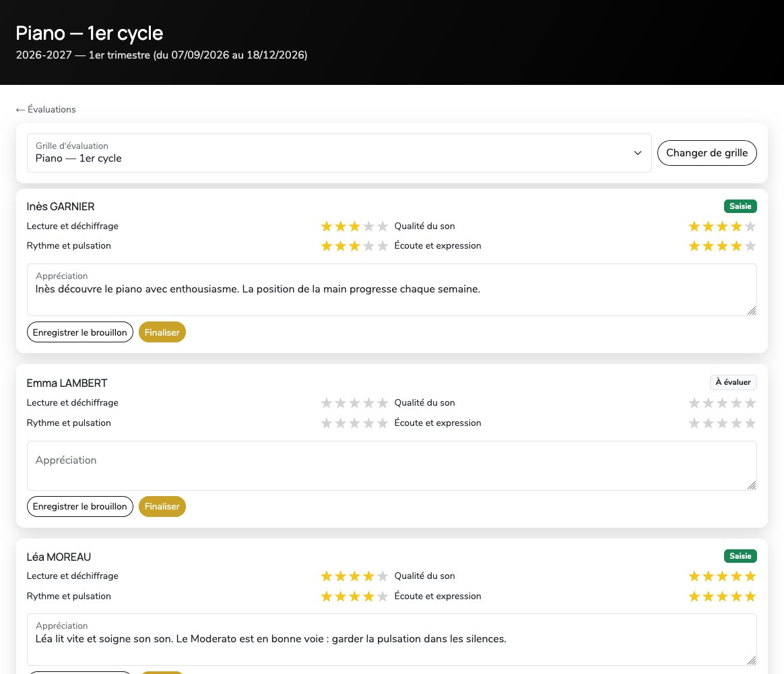Rate Emma LAMBERT Écoute et expression five stars
The width and height of the screenshot is (784, 674).
pyautogui.click(x=750, y=423)
